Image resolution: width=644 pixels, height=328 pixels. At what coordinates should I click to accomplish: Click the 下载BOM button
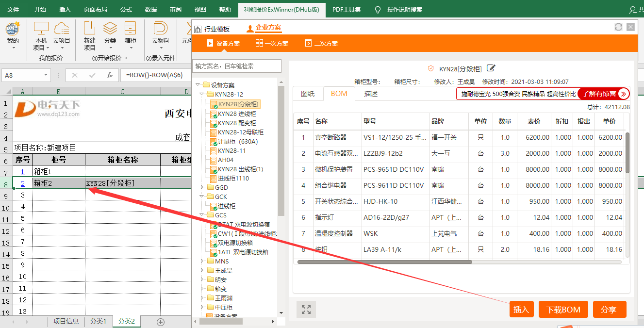563,310
